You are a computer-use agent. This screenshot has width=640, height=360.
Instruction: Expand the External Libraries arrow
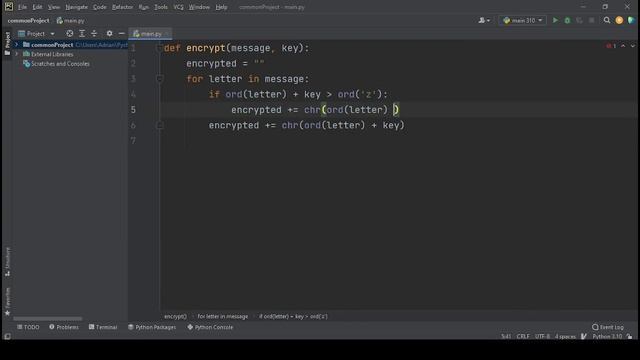(x=17, y=54)
